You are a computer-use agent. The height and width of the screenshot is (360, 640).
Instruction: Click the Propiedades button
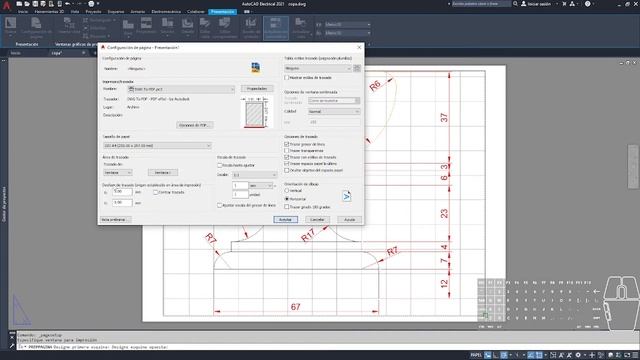(257, 89)
